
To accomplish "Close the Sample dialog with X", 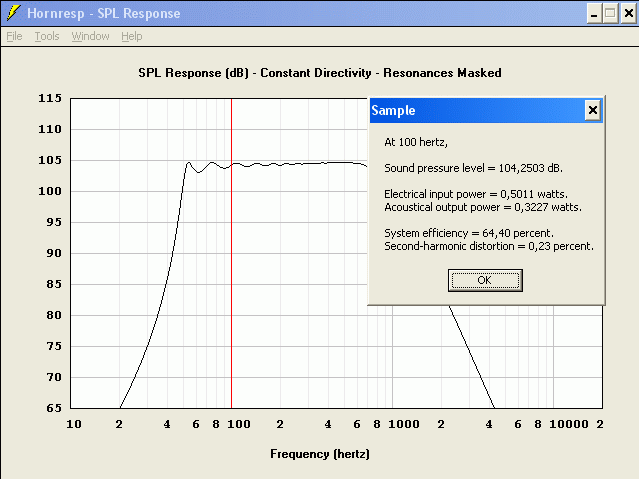I will tap(593, 110).
